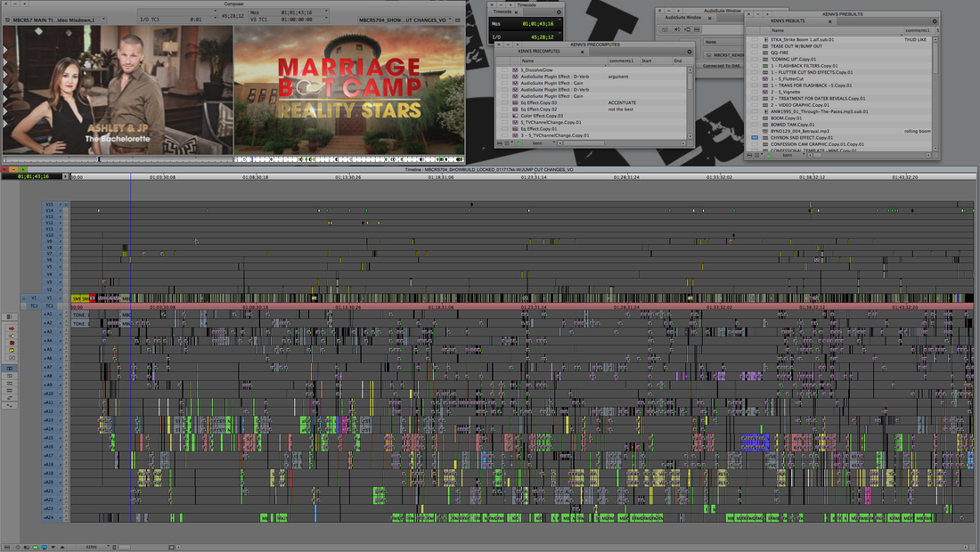Image resolution: width=980 pixels, height=552 pixels.
Task: Click the S_DissolveGlow effect icon
Action: coord(515,70)
